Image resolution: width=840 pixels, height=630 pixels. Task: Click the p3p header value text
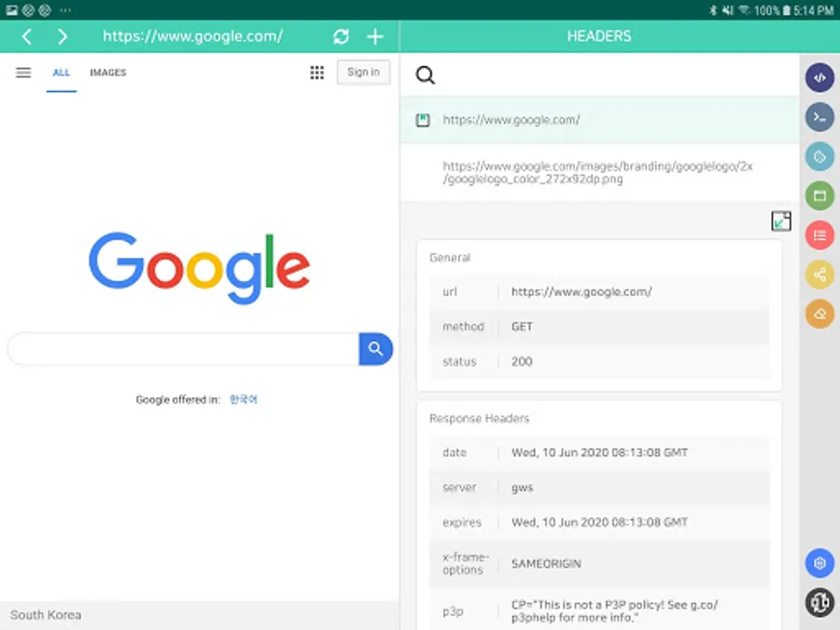[x=614, y=611]
